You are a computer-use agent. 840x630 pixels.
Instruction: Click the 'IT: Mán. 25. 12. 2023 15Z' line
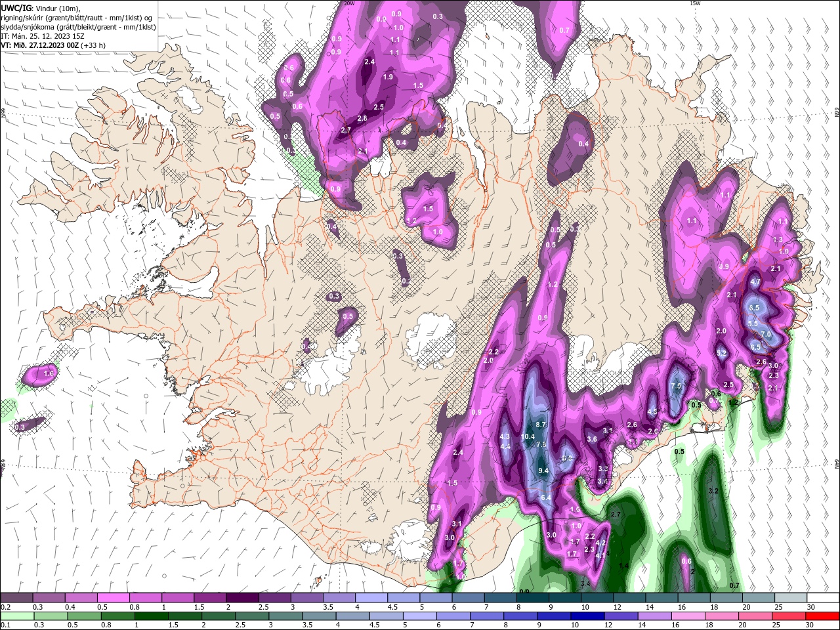(x=41, y=35)
